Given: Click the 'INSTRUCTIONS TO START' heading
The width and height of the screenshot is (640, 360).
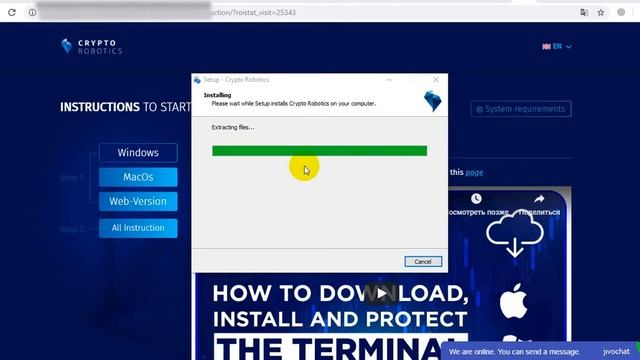Looking at the screenshot, I should tap(125, 107).
